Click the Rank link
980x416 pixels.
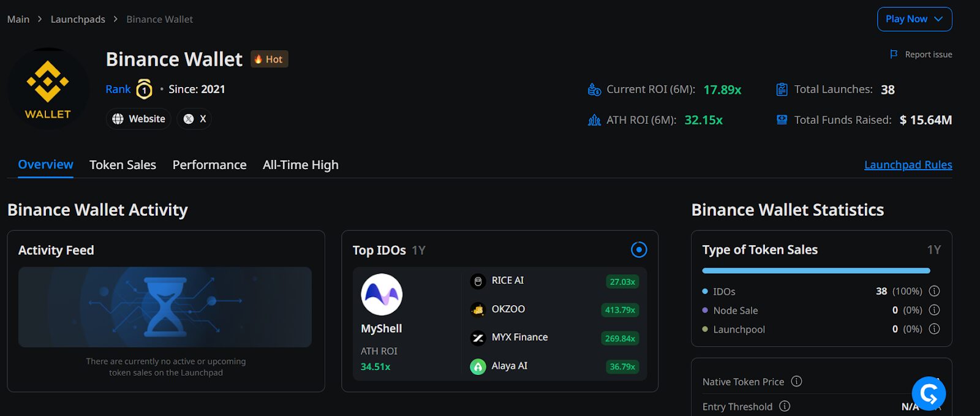(118, 89)
